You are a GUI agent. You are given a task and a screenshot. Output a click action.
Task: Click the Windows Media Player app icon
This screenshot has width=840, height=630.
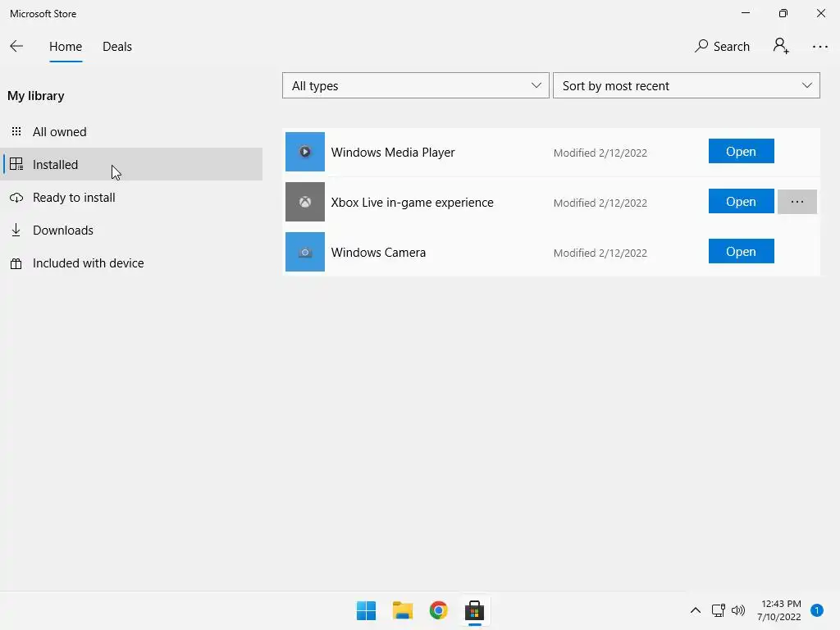click(305, 152)
